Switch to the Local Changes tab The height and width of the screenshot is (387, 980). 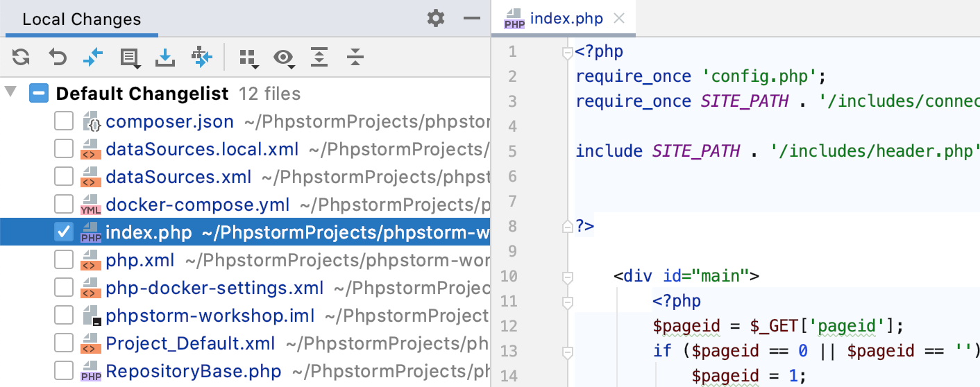click(x=81, y=19)
